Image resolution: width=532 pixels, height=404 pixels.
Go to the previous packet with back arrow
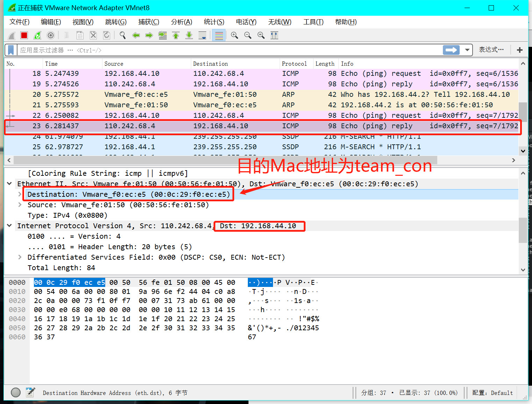pyautogui.click(x=136, y=35)
